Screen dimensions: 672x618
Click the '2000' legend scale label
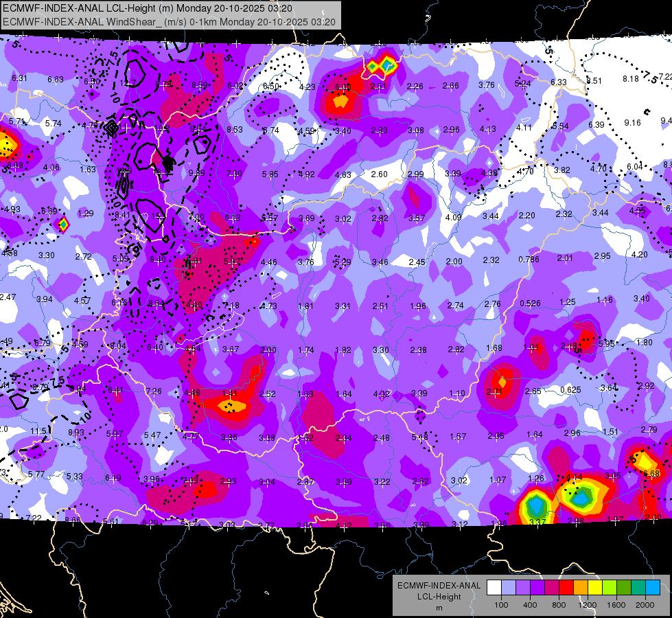tap(645, 605)
